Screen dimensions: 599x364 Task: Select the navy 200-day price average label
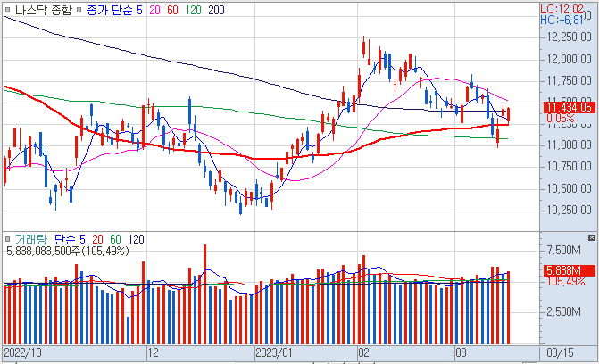click(x=216, y=10)
